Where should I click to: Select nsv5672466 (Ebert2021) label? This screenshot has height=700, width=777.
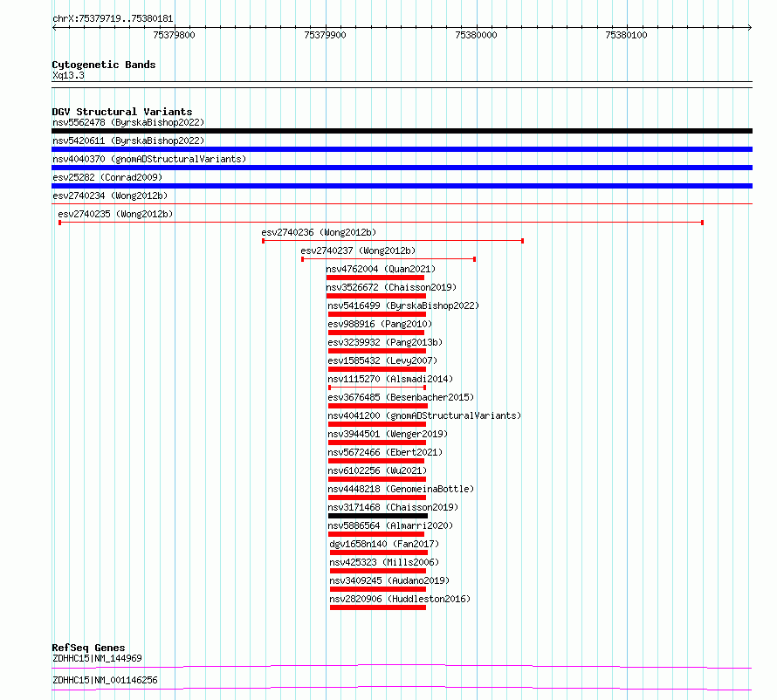coord(385,452)
